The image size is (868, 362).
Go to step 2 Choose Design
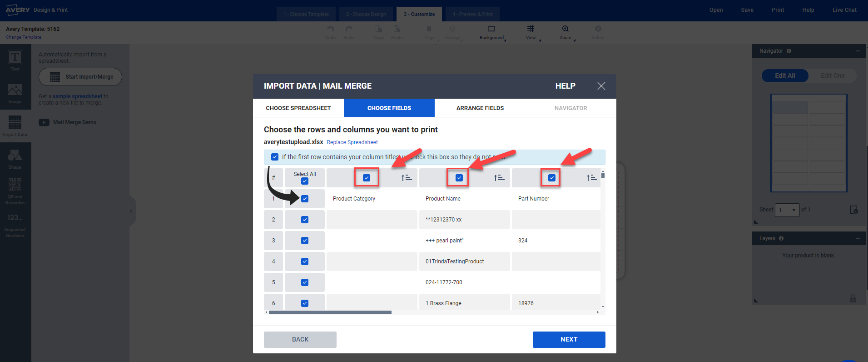tap(366, 14)
